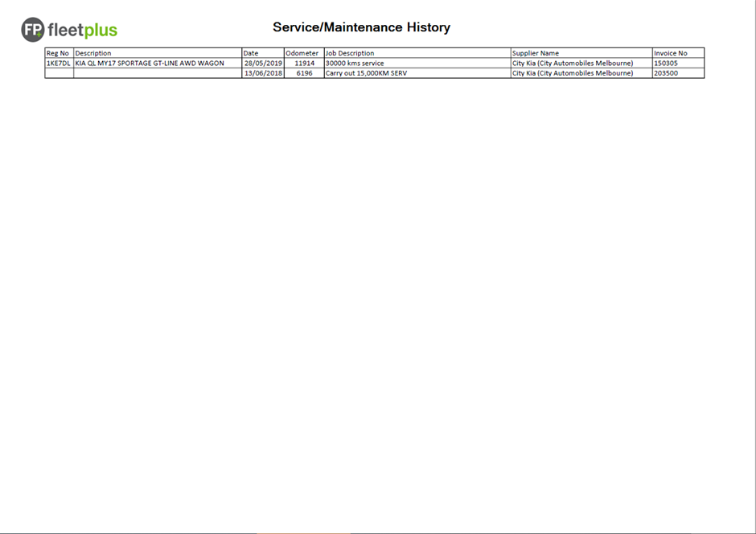
Task: Click the KIA QL MY17 Sportage description
Action: click(150, 63)
